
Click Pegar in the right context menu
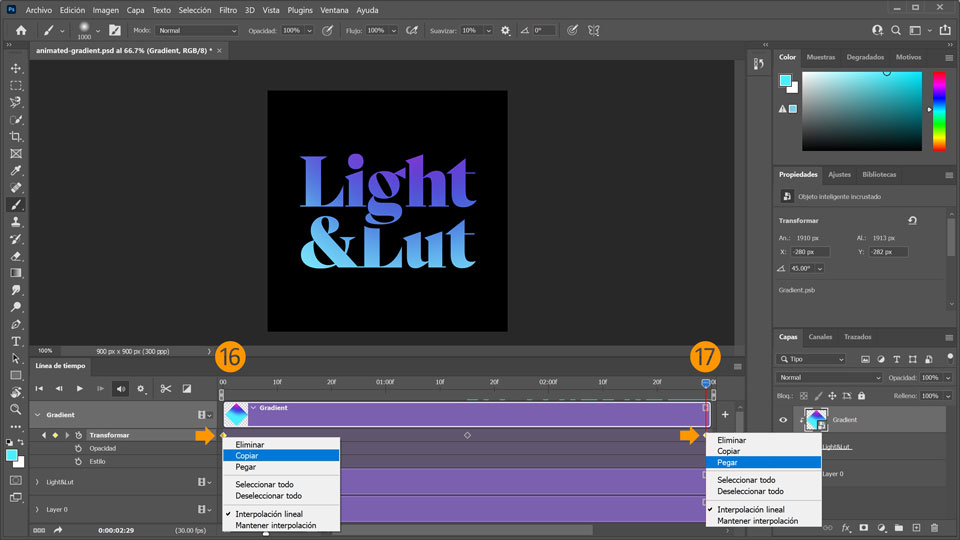[728, 462]
